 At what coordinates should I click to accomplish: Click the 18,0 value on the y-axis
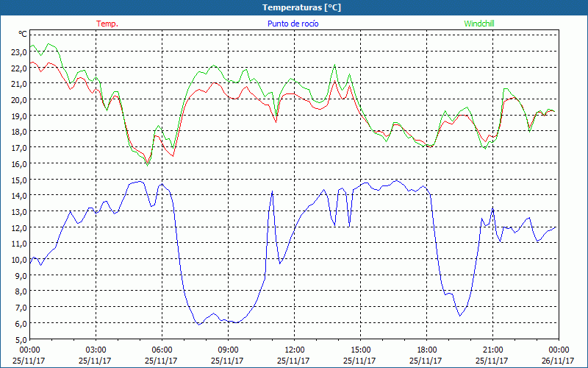click(19, 132)
